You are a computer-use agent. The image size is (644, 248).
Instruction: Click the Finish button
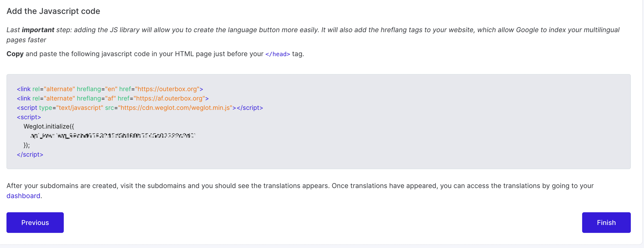(606, 222)
